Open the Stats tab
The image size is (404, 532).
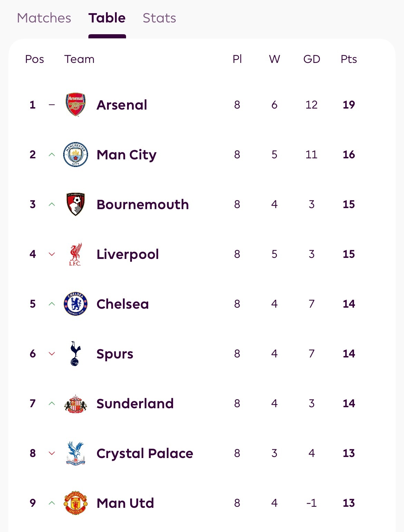[x=159, y=18]
